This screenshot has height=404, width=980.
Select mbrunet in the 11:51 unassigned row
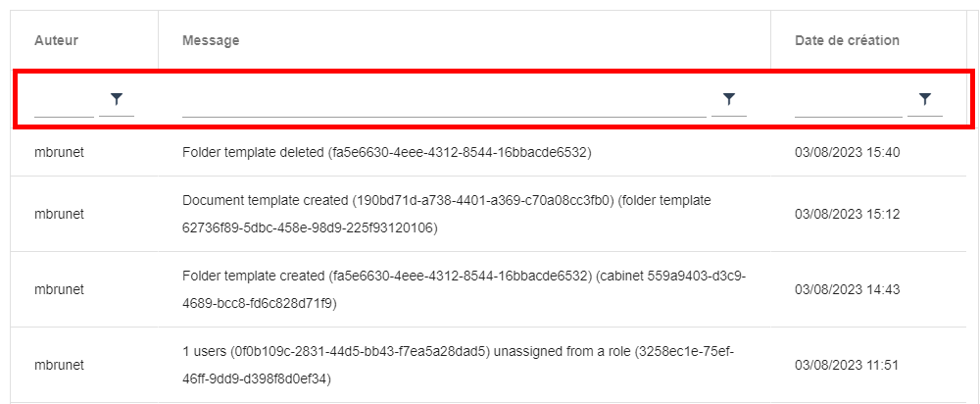pos(58,365)
